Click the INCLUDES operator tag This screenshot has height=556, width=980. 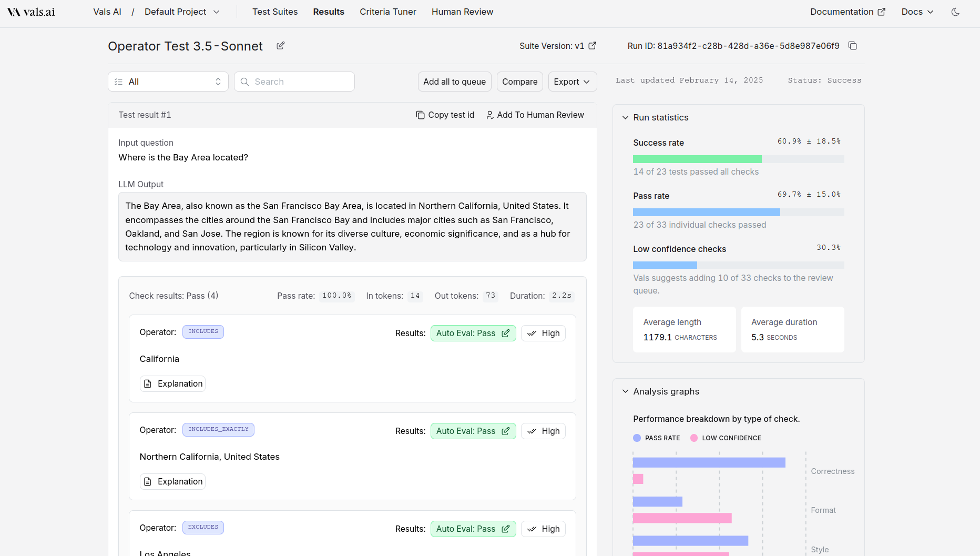[x=203, y=332]
